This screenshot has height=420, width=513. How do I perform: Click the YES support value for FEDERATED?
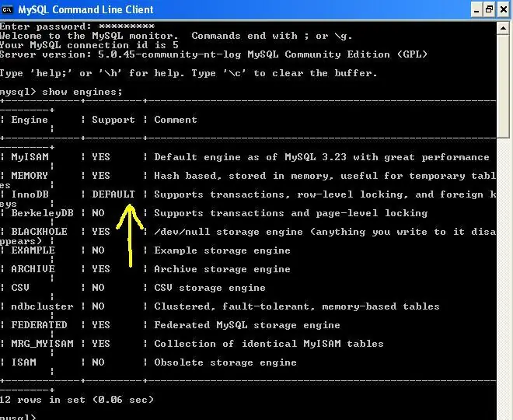(101, 325)
